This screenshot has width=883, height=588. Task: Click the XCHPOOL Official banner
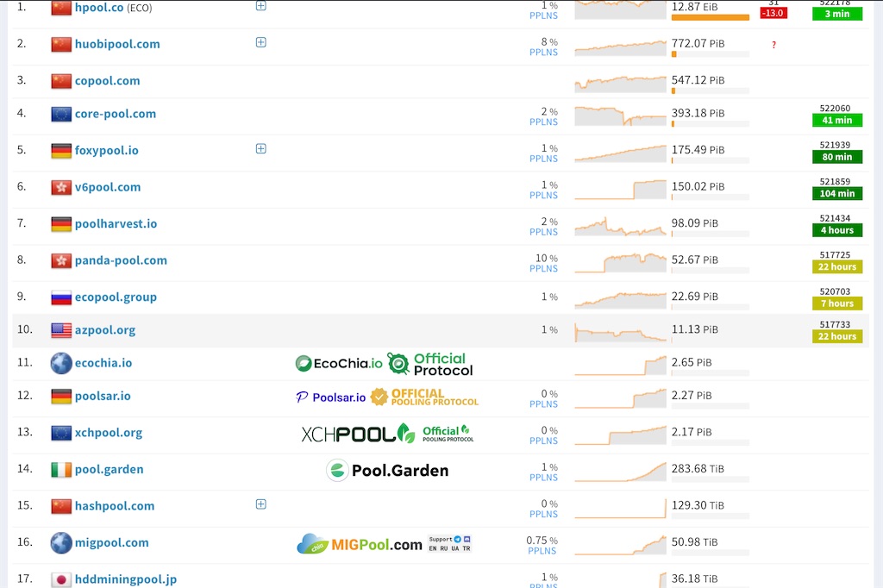tap(387, 433)
